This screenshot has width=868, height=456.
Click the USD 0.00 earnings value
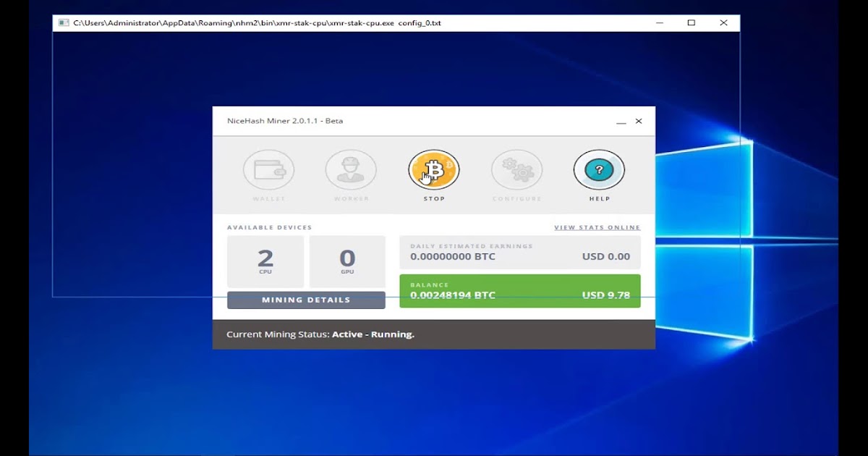coord(606,256)
